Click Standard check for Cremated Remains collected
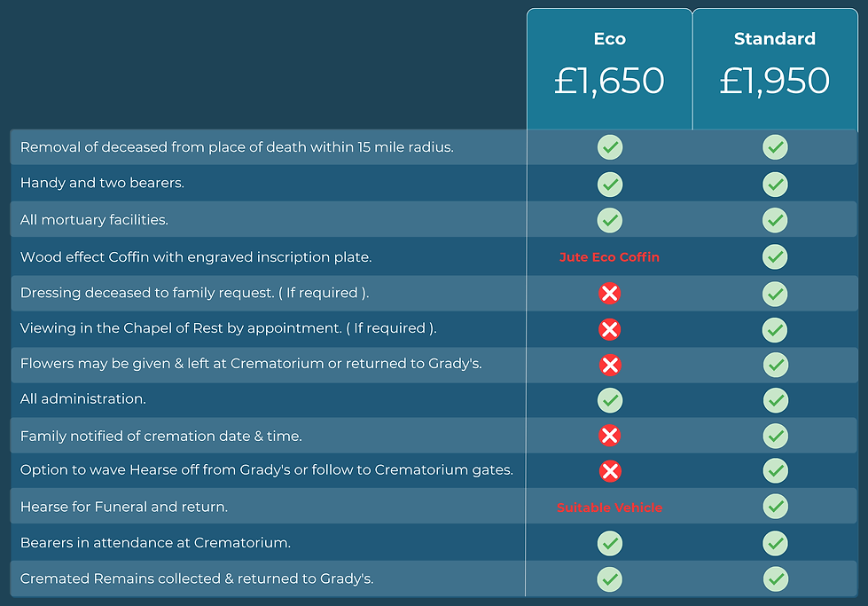The height and width of the screenshot is (606, 868). tap(775, 579)
